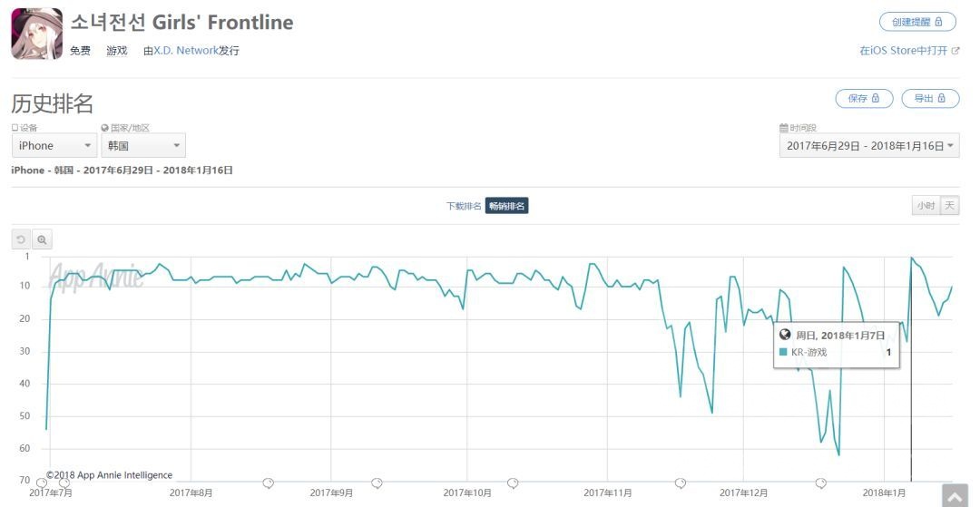
Task: Click the Girls' Frontline app icon thumbnail
Action: coord(37,34)
